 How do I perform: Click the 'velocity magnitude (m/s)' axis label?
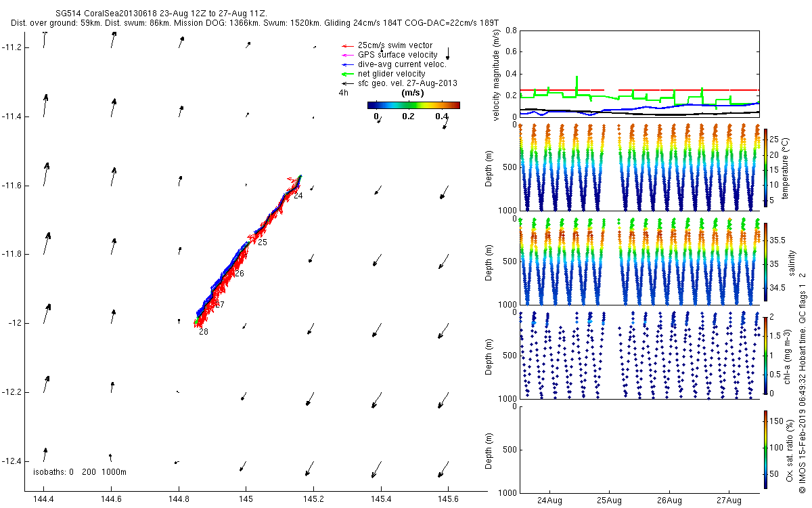pyautogui.click(x=497, y=74)
